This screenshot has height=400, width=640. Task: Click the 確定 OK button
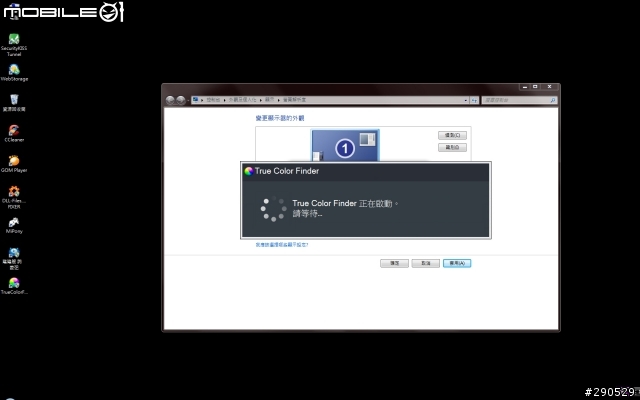[x=394, y=263]
